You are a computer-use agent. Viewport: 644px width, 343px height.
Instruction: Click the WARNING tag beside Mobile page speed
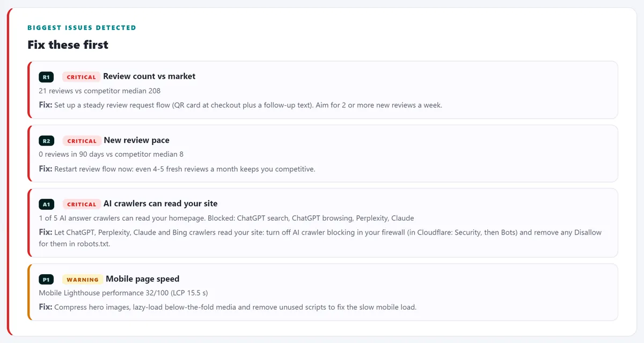83,279
